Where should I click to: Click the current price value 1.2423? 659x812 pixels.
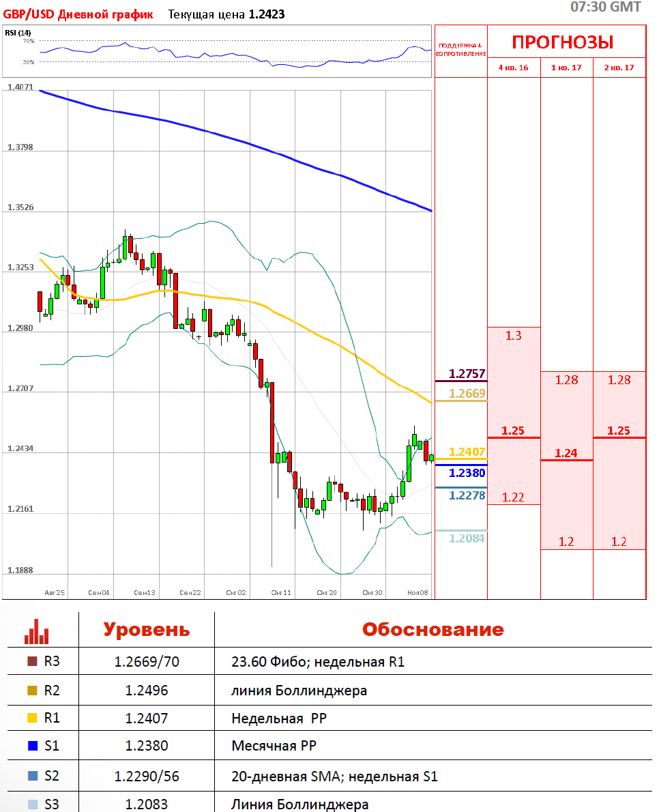click(267, 14)
